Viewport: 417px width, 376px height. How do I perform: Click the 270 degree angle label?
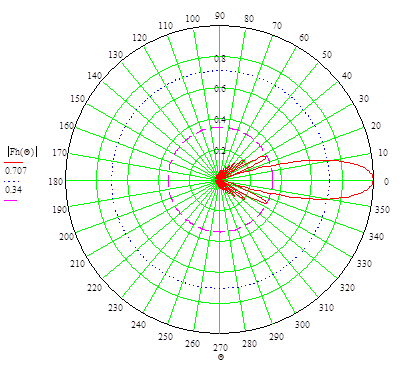pos(220,348)
